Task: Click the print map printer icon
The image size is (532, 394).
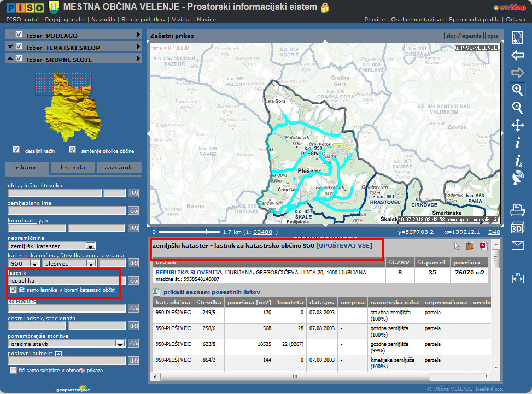Action: pos(517,210)
